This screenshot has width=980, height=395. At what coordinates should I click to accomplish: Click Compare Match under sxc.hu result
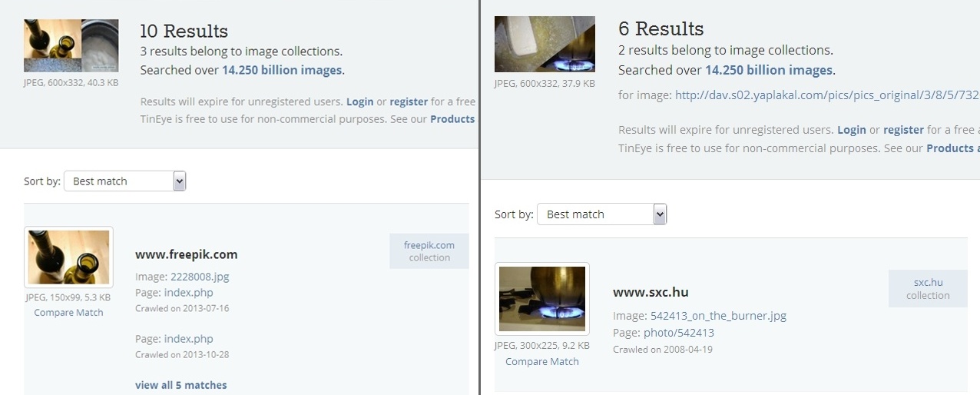coord(542,362)
